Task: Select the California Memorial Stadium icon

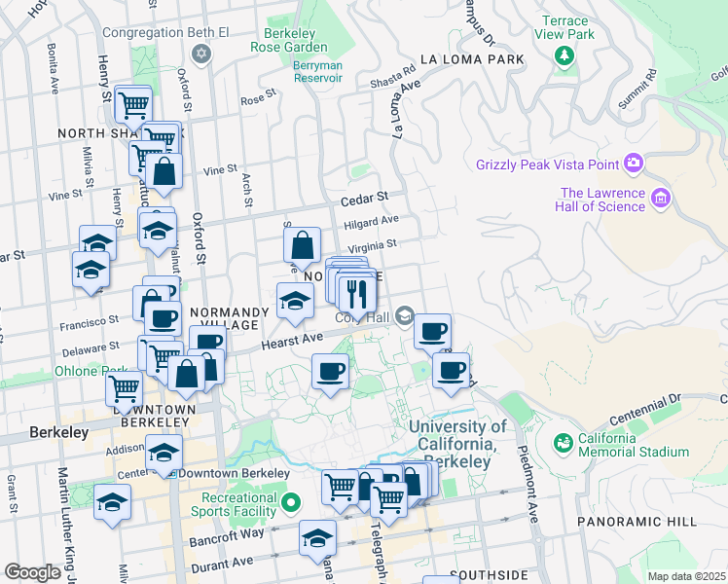Action: coord(564,443)
